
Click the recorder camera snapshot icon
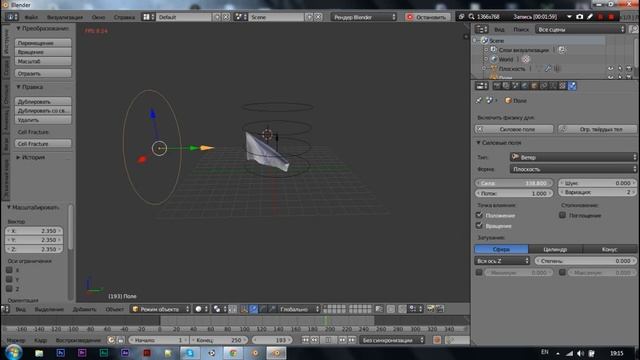[580, 17]
